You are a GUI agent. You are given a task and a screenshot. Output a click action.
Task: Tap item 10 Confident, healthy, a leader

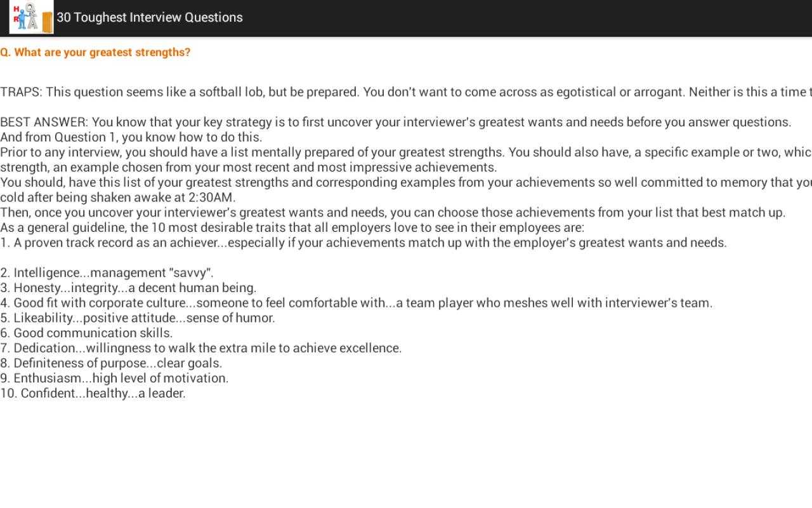[x=93, y=394]
